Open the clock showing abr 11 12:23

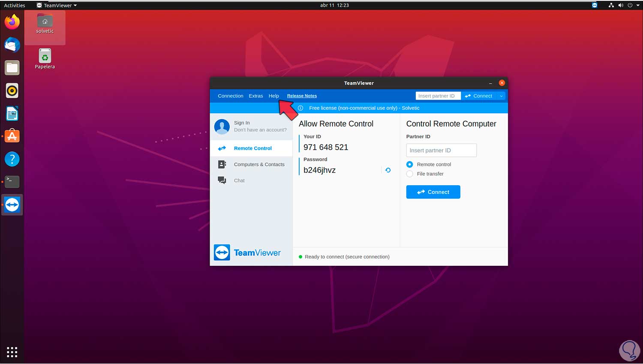click(x=334, y=5)
